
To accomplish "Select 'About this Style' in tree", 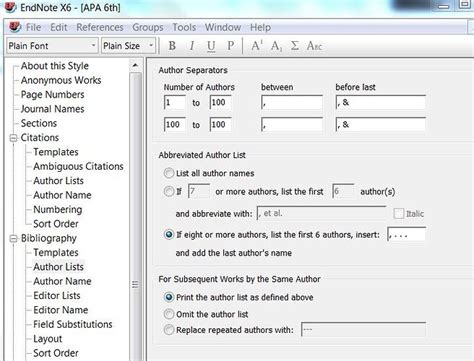I will (x=55, y=66).
